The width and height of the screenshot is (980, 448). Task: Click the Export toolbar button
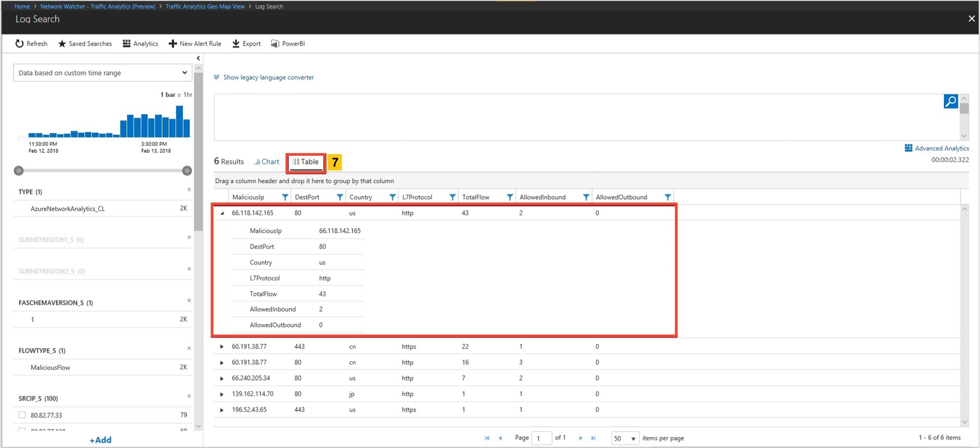coord(247,44)
